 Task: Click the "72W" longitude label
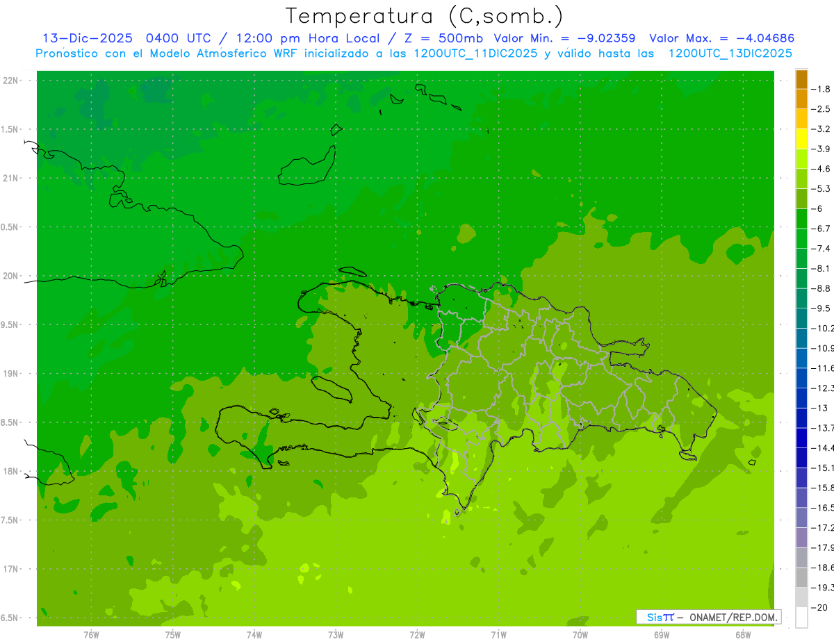(x=417, y=635)
